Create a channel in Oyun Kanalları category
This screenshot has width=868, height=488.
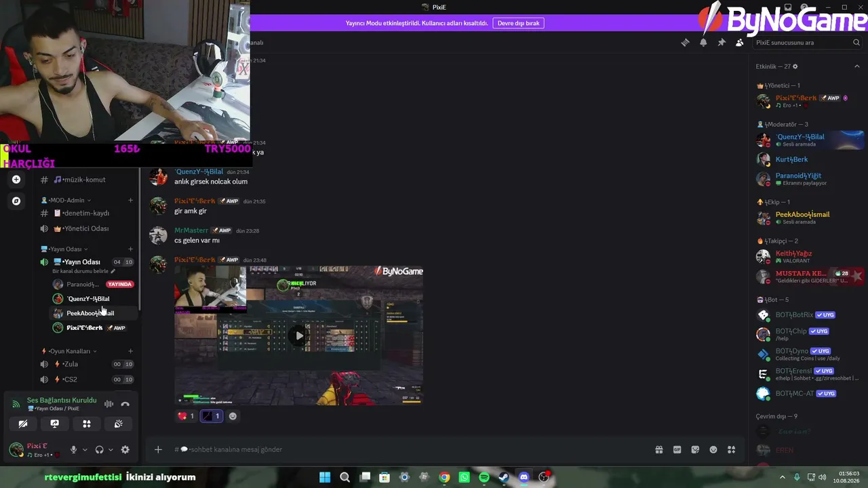tap(130, 351)
